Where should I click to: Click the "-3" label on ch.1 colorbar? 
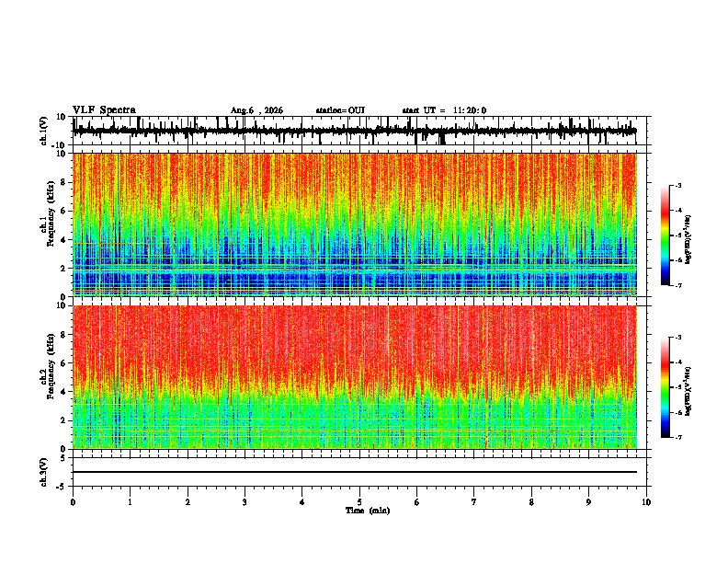[677, 185]
